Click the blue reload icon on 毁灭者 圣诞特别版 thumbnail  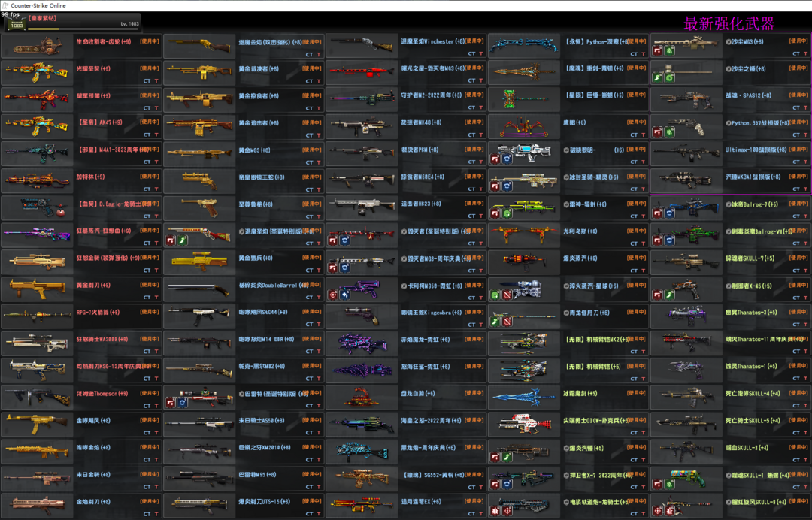(x=345, y=240)
